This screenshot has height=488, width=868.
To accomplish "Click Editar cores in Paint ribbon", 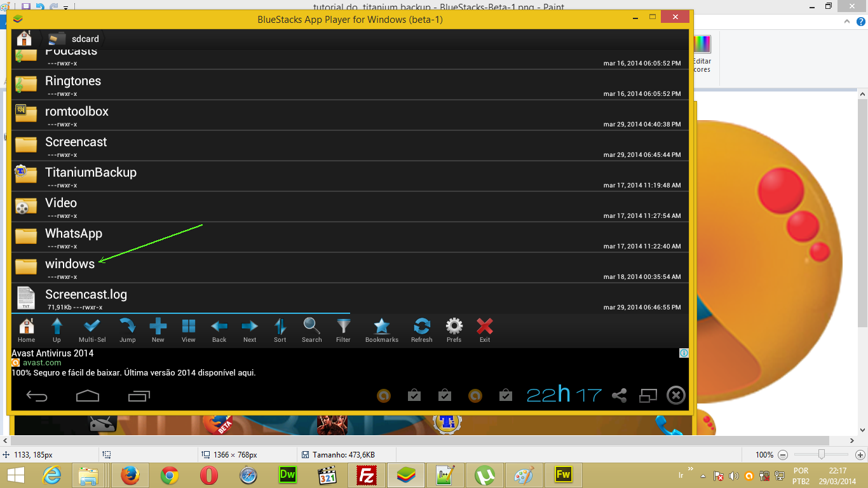I will point(702,54).
